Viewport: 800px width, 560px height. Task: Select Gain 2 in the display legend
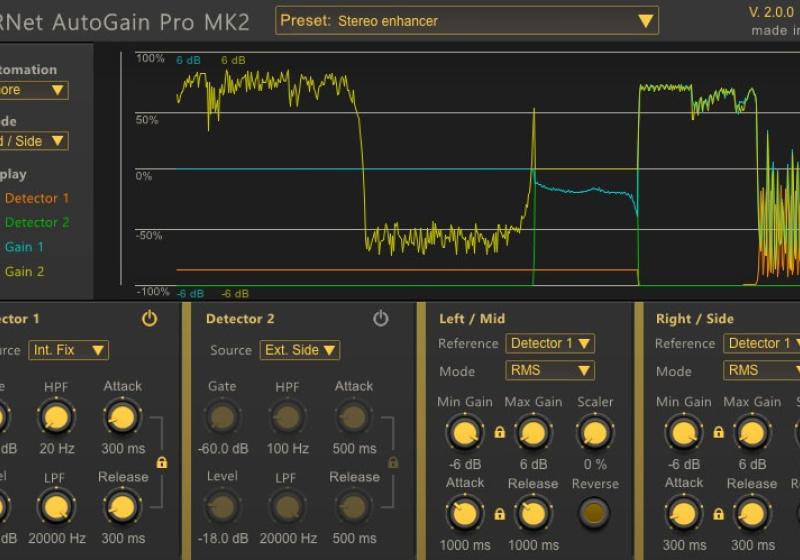[24, 271]
